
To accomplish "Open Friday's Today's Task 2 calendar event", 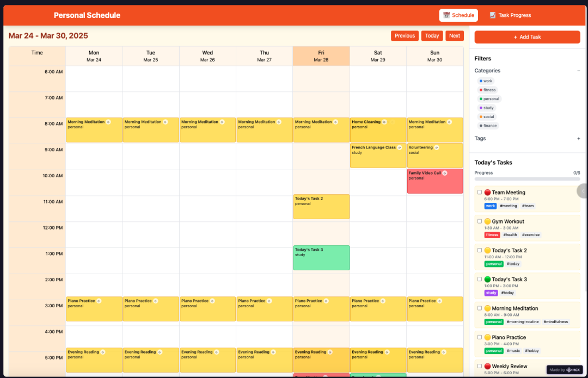I will (321, 207).
